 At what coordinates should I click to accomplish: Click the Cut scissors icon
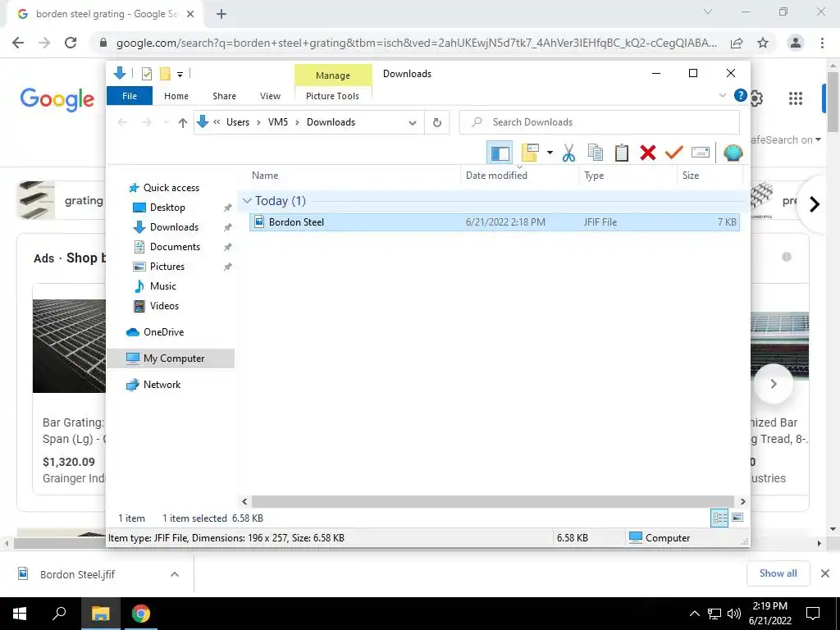(568, 153)
